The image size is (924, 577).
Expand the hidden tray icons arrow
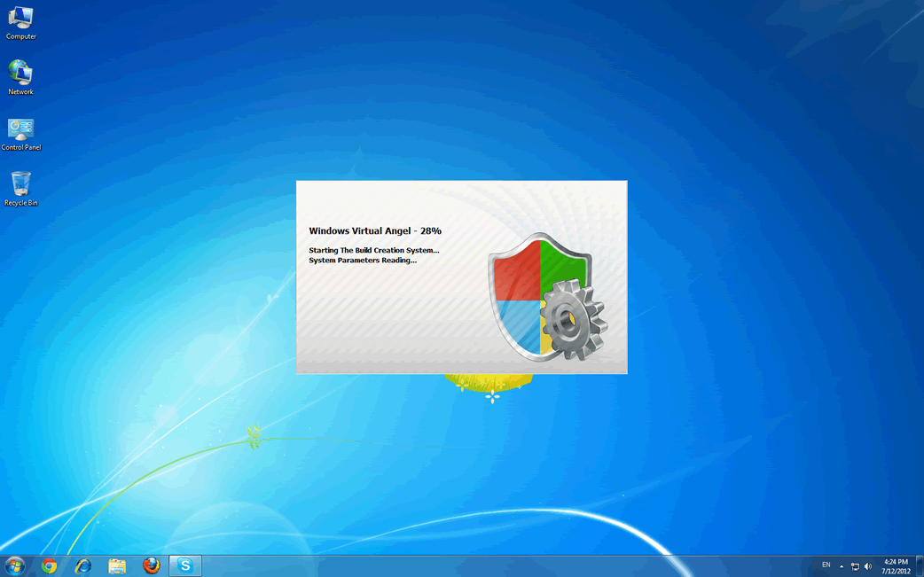coord(842,566)
